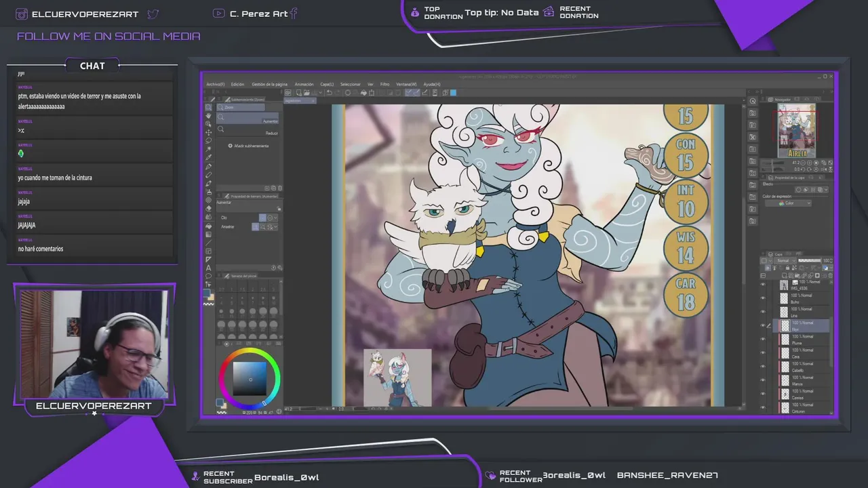
Task: Open the save icon dropdown arrow in the command bar
Action: [321, 93]
